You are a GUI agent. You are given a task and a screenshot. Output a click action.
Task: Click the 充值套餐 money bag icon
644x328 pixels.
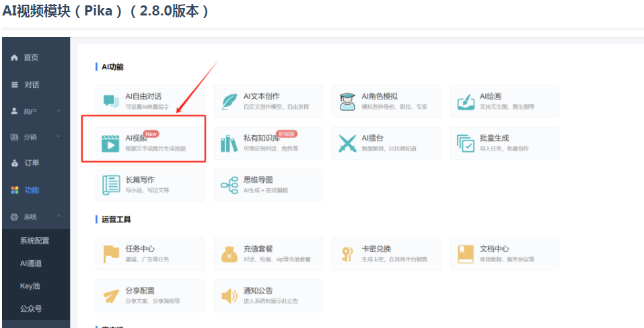tap(229, 254)
